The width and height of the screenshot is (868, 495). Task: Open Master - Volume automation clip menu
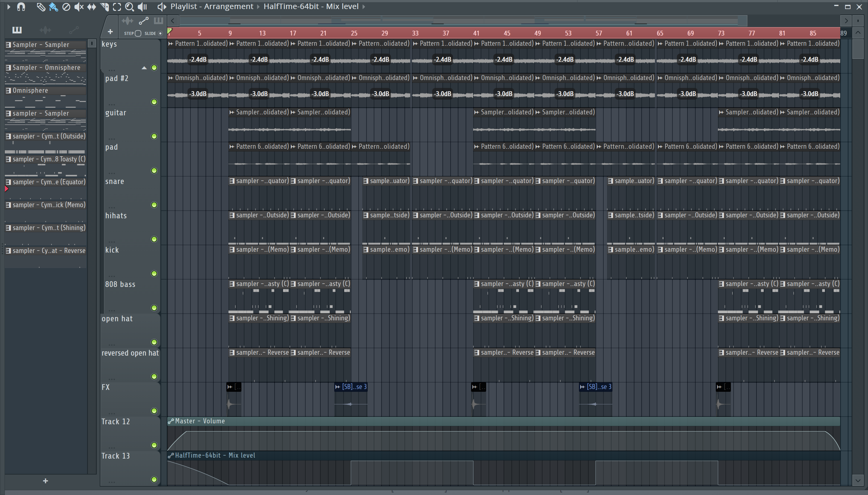tap(171, 421)
